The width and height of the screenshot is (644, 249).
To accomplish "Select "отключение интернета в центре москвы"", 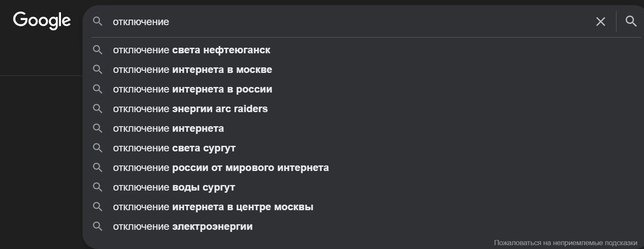I will (x=213, y=207).
